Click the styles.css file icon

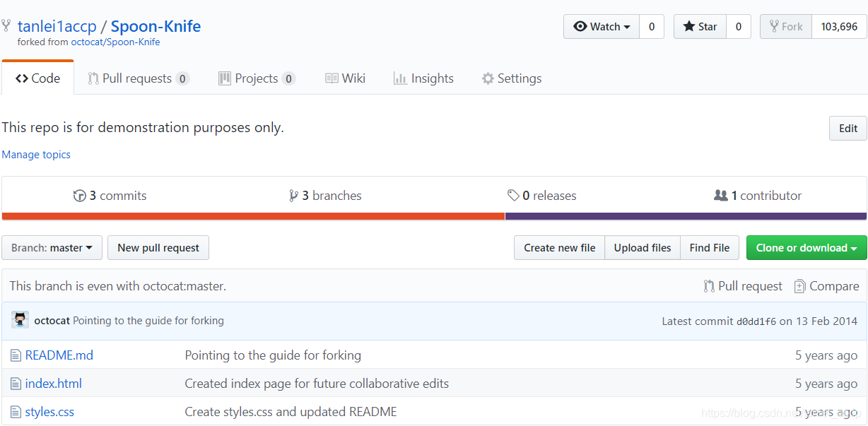pyautogui.click(x=16, y=412)
